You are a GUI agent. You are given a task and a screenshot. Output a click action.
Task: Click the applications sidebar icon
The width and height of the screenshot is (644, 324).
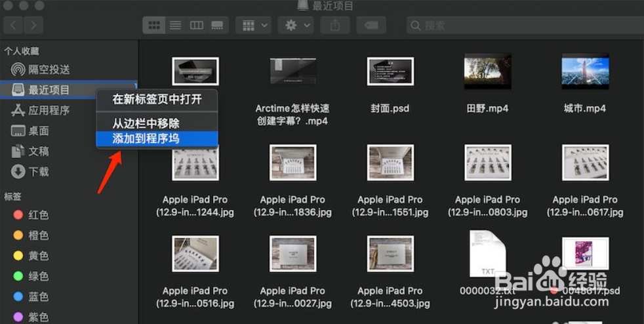coord(18,110)
